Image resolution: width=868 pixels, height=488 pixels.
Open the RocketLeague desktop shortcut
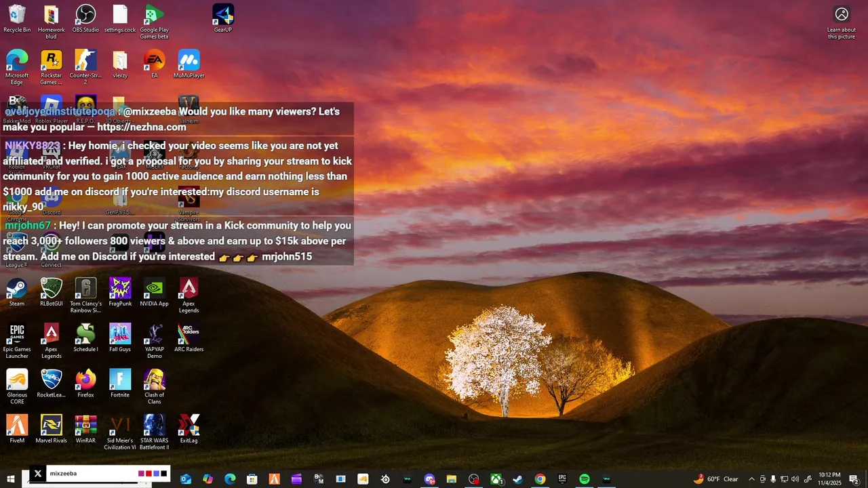pos(51,383)
